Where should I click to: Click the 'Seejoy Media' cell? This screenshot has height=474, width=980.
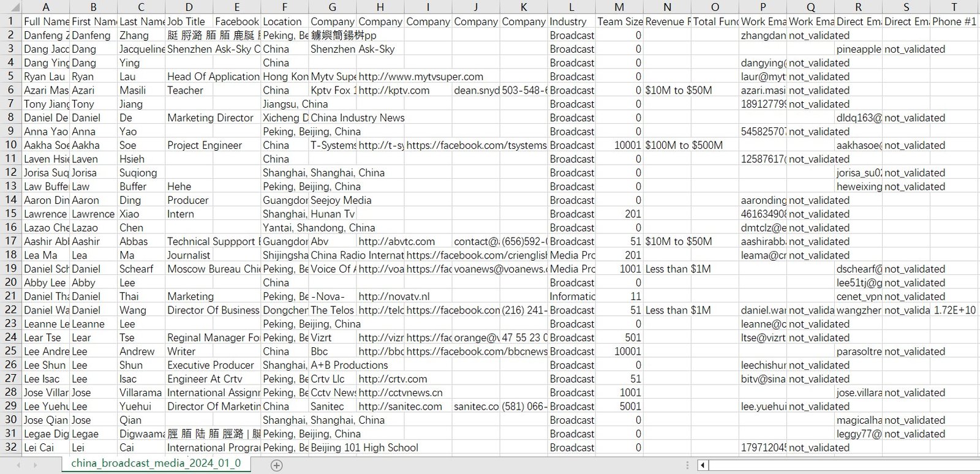point(341,200)
